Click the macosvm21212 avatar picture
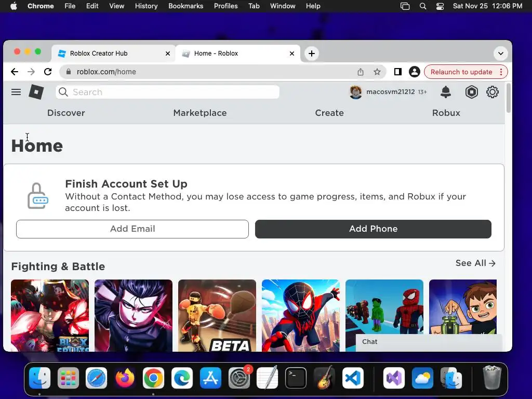The image size is (532, 399). pos(355,92)
